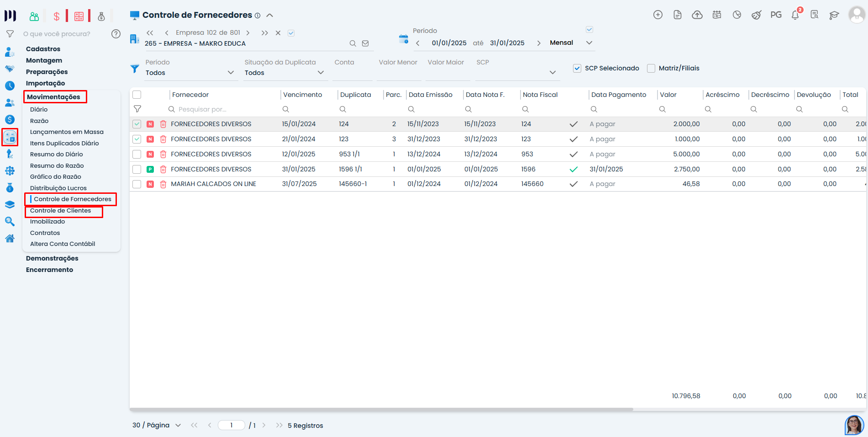Click the notification bell icon

795,15
